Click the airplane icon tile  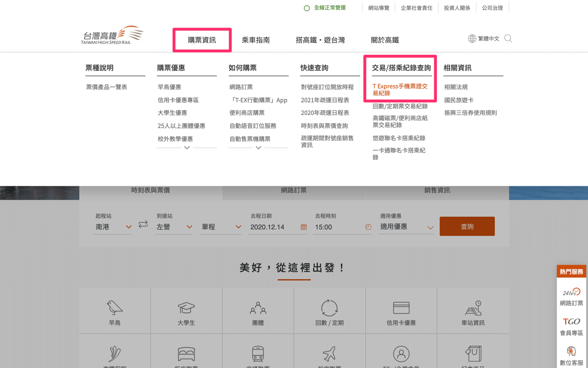pyautogui.click(x=329, y=354)
